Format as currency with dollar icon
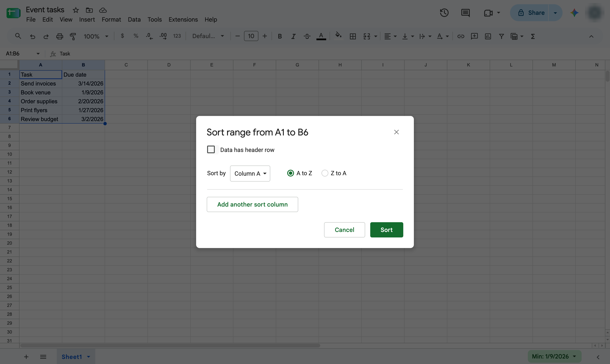 [122, 36]
